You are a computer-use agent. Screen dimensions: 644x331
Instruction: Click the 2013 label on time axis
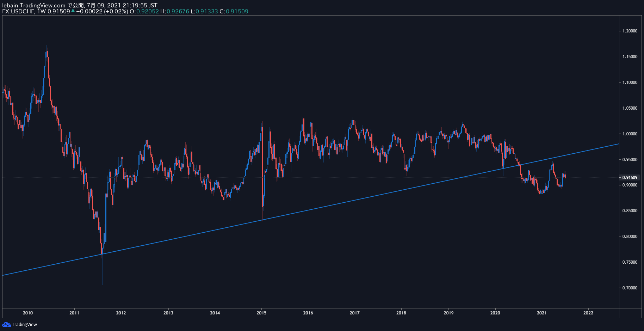pos(168,313)
